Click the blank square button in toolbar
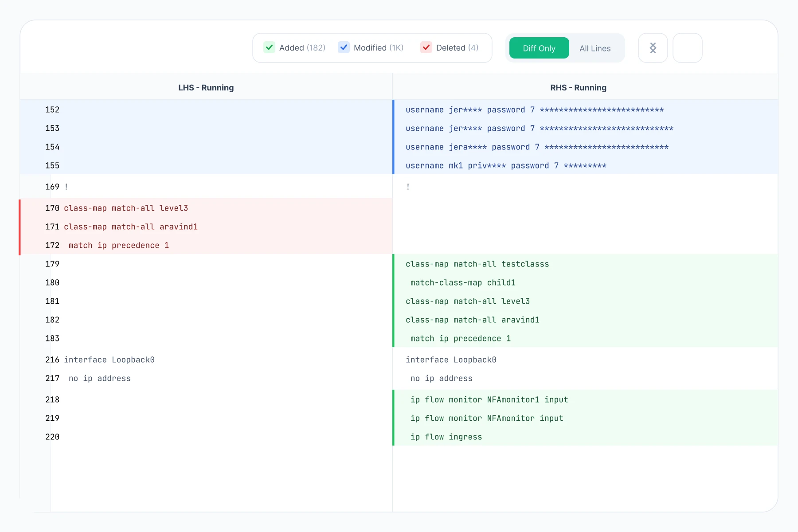The width and height of the screenshot is (798, 532). pos(687,48)
